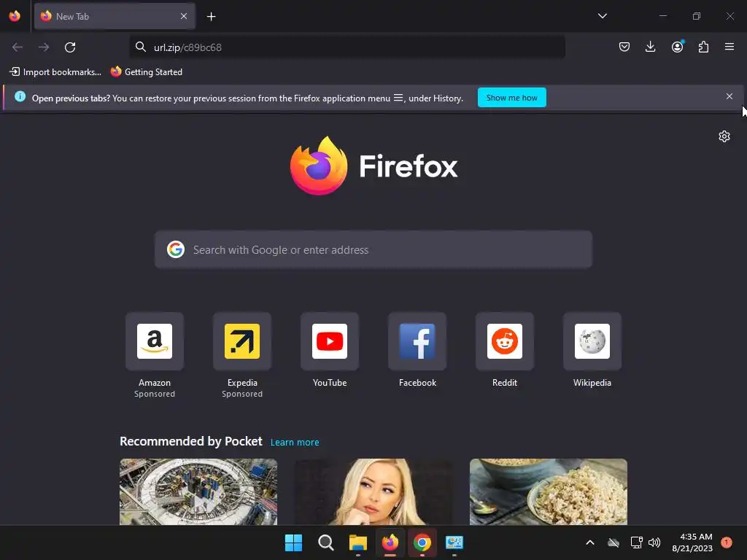Open Pocket story with rice bowl image
The image size is (747, 560).
(x=549, y=491)
